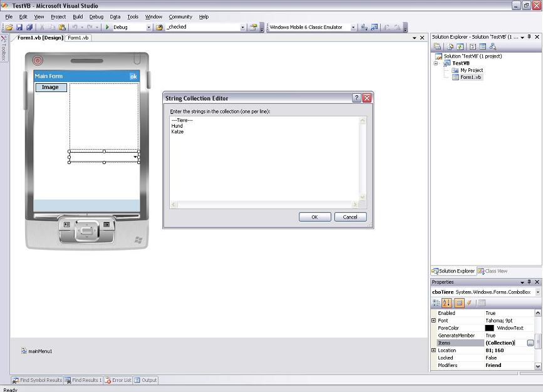
Task: Switch to the Class View tab
Action: 492,271
